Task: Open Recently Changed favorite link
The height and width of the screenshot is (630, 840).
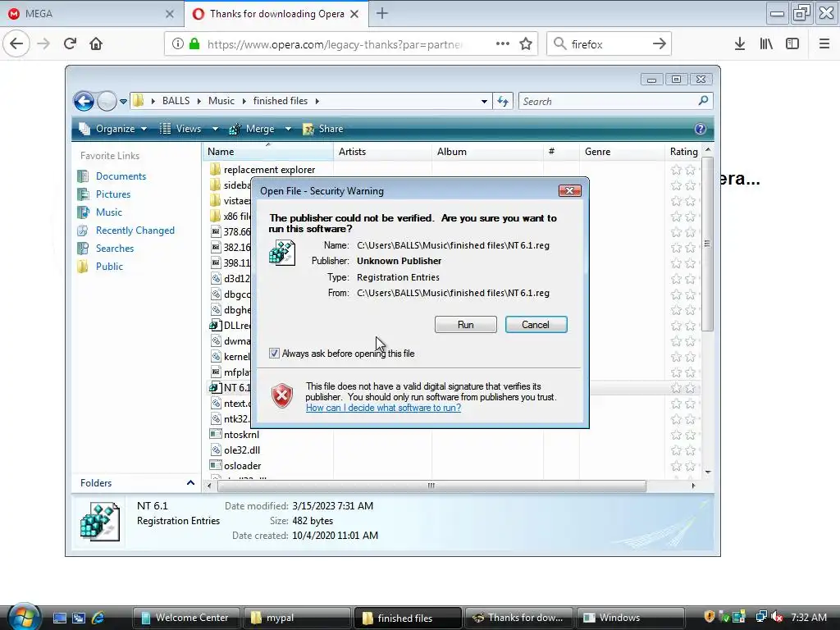Action: [135, 231]
